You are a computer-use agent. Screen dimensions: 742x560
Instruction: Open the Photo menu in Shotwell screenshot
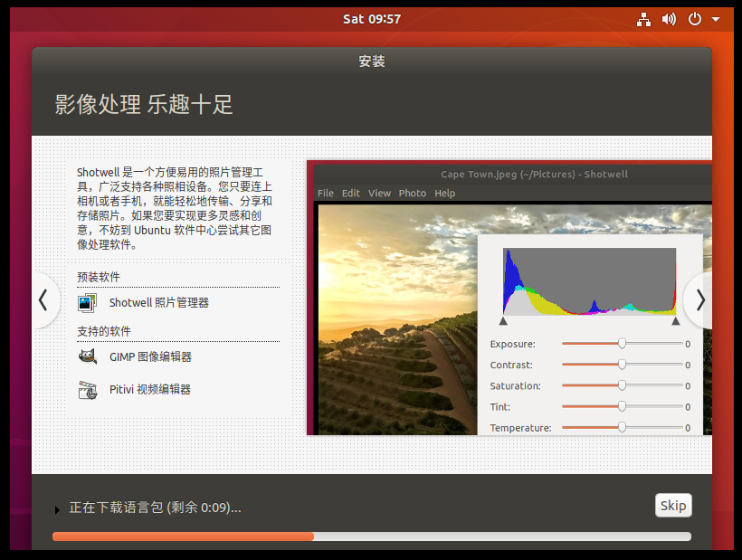tap(412, 193)
